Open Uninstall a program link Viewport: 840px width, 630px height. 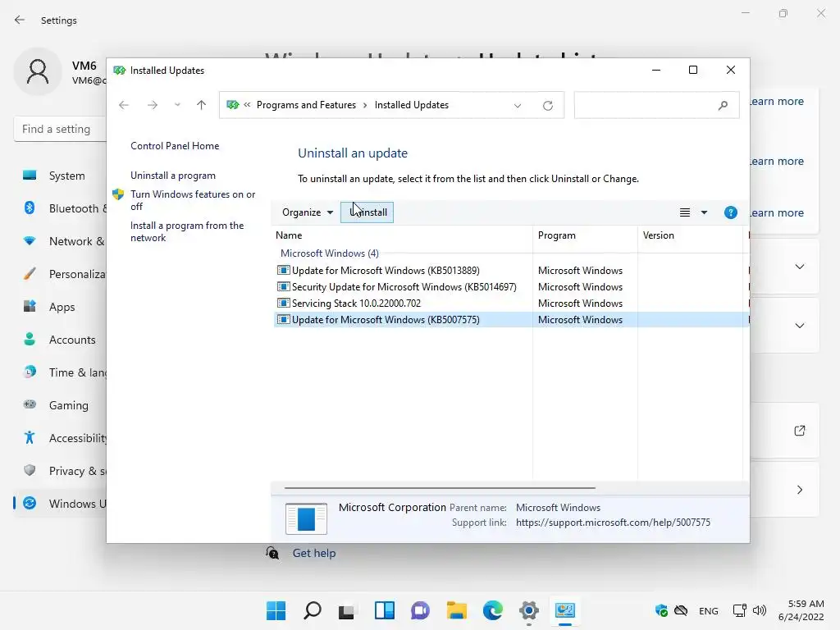pos(173,176)
